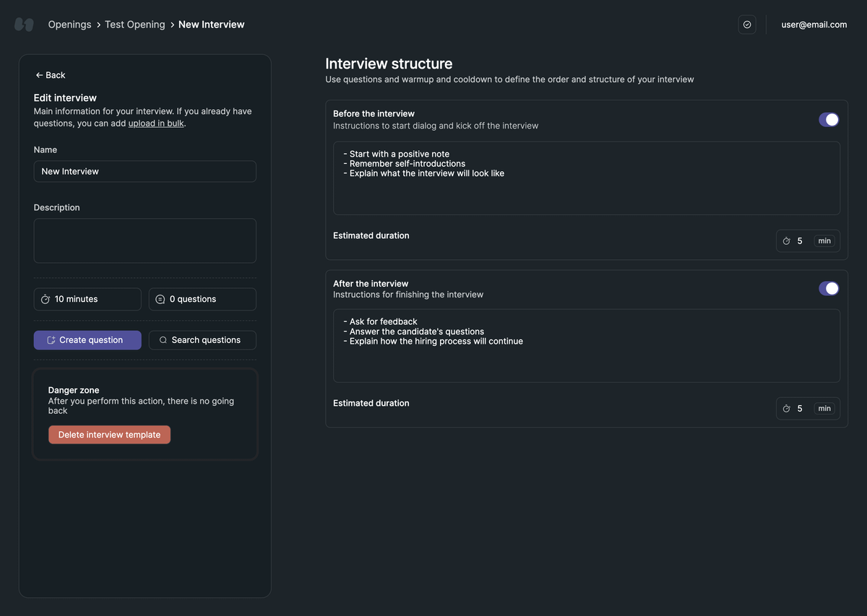Click the checkmark circle icon near user email
This screenshot has height=616, width=867.
point(747,25)
